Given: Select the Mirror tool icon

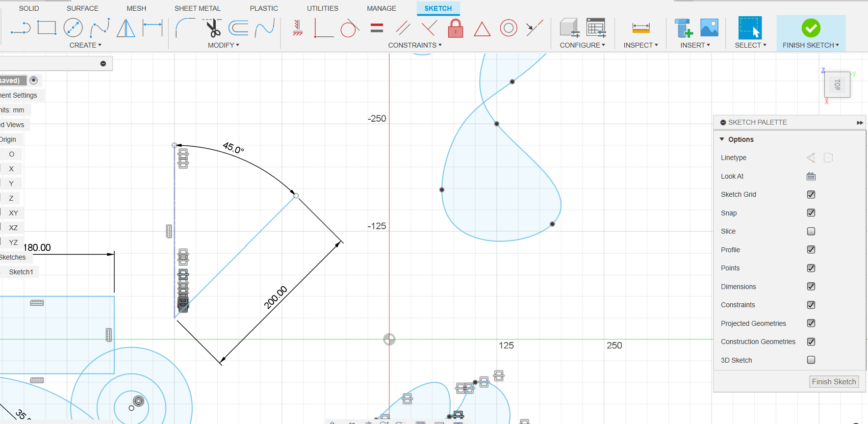Looking at the screenshot, I should 126,28.
